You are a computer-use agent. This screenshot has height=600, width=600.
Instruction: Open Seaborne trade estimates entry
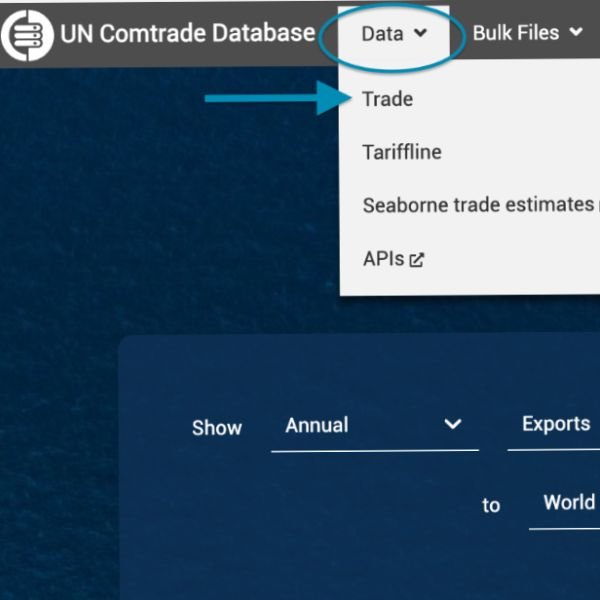(x=478, y=205)
